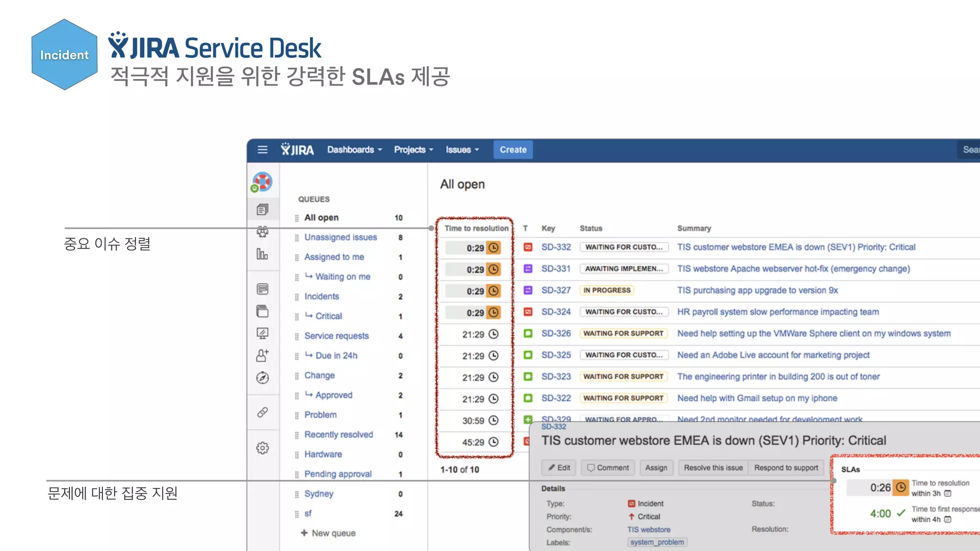Screen dimensions: 980x551
Task: Click the Resolve this issue button
Action: click(713, 468)
